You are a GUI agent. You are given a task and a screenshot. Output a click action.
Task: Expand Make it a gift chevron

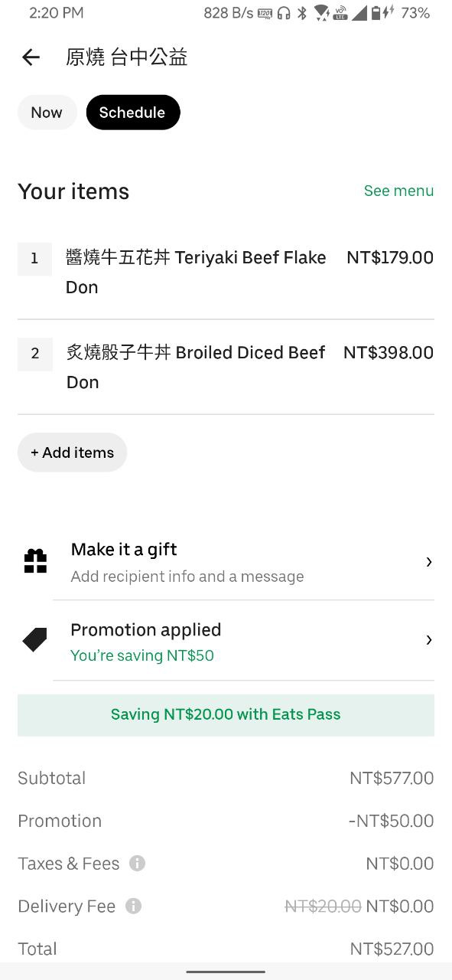(x=429, y=562)
